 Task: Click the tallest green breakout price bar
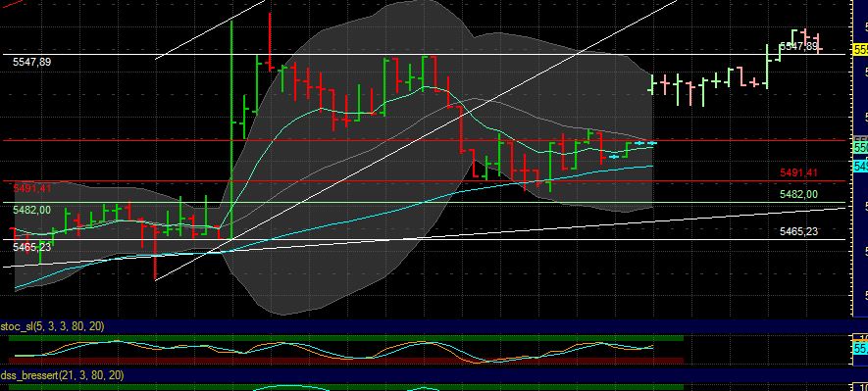coord(230,130)
